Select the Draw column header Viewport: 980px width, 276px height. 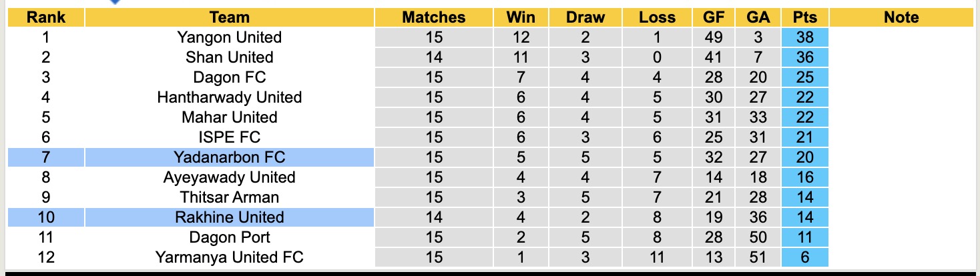click(x=585, y=18)
